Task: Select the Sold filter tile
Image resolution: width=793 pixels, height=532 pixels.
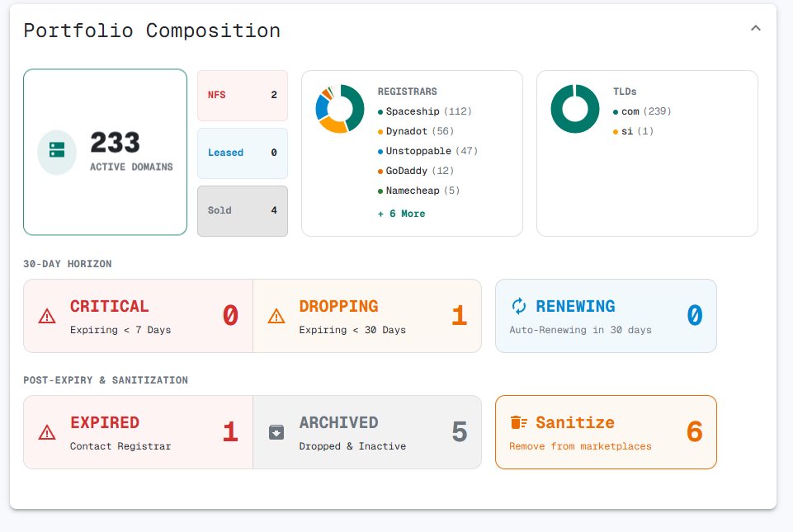Action: tap(243, 210)
